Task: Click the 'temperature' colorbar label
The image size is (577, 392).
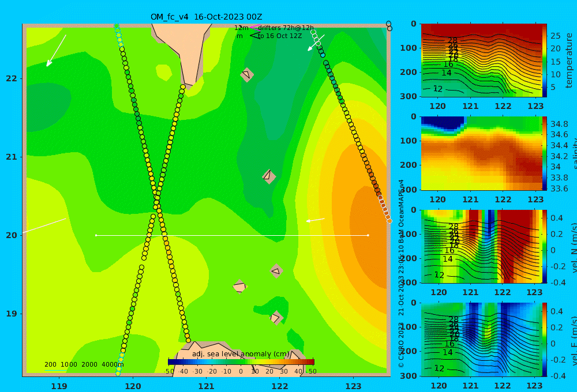Action: pos(569,61)
